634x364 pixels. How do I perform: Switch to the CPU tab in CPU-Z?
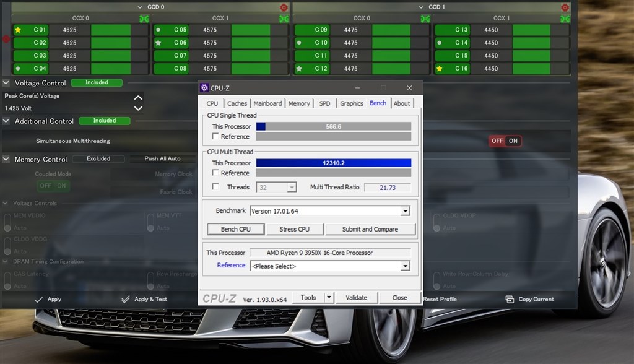[212, 103]
